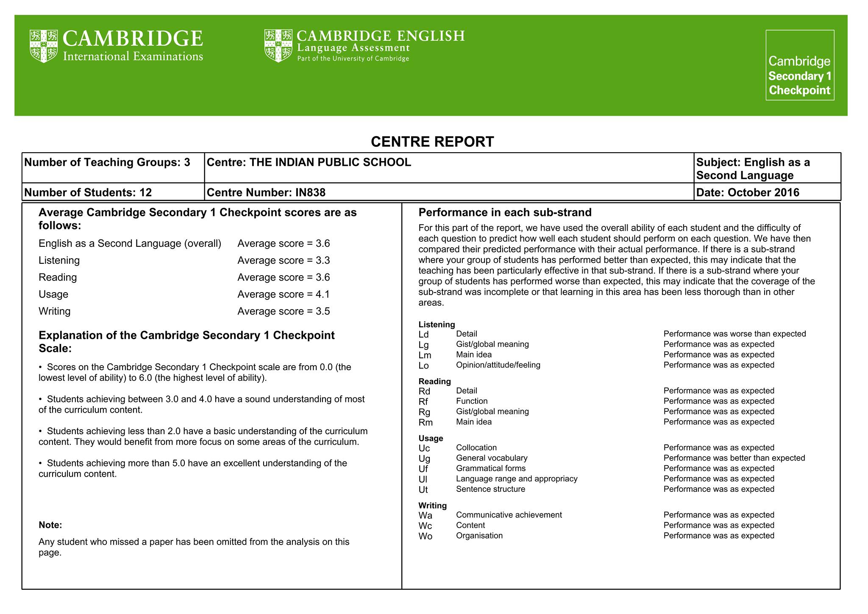Click the Performance in each sub-strand heading
Viewport: 868px width, 614px height.
[505, 212]
